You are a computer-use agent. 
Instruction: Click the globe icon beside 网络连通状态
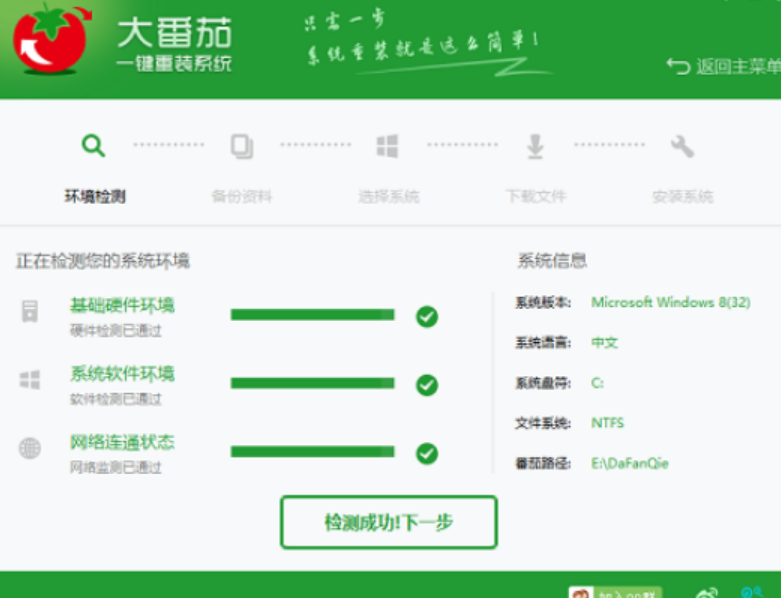point(30,448)
